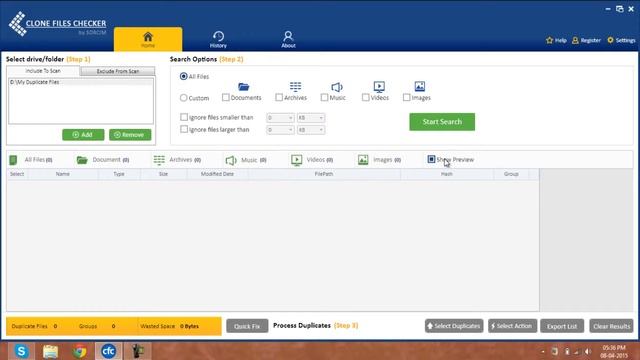640x360 pixels.
Task: Select the Custom radio button
Action: [x=184, y=98]
